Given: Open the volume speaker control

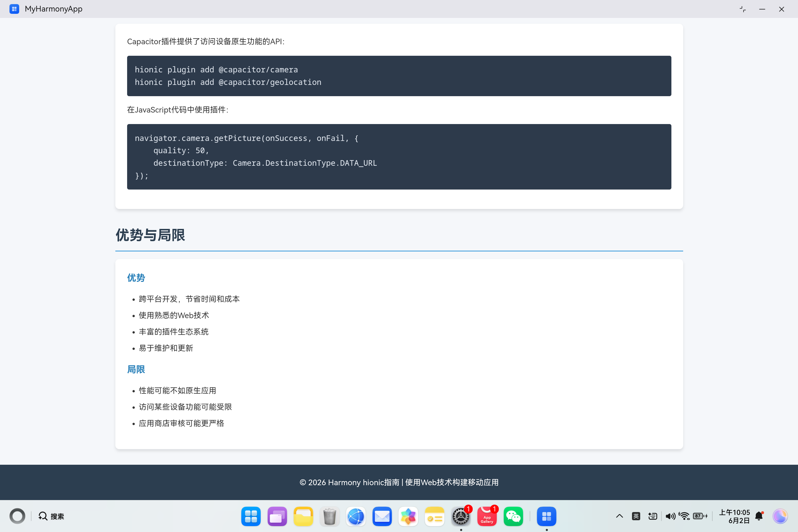Looking at the screenshot, I should [670, 516].
